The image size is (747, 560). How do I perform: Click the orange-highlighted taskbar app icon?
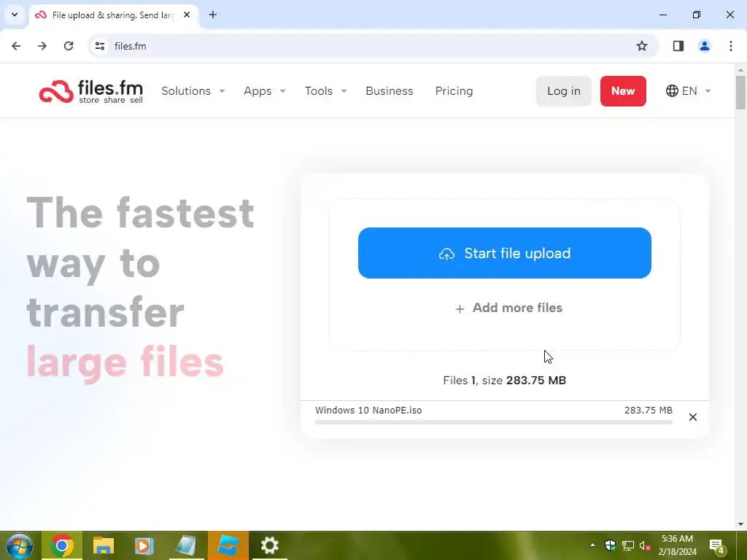[228, 545]
